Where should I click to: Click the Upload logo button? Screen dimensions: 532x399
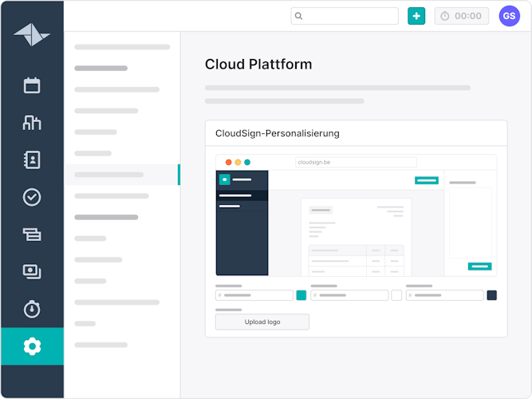pos(262,322)
